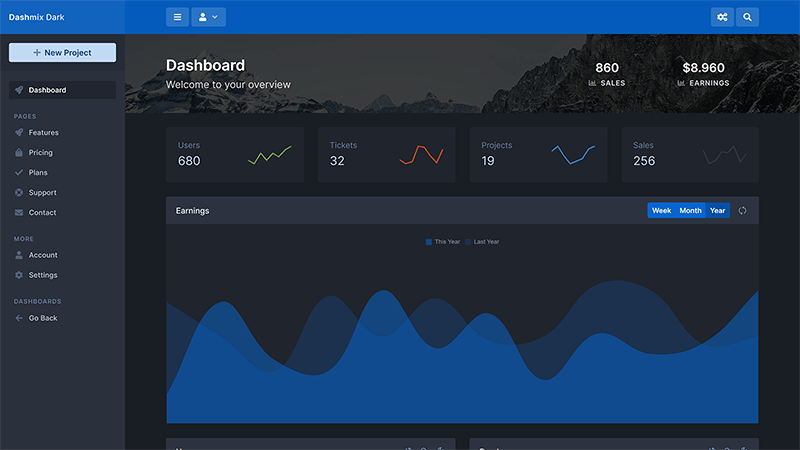Click the Plans checkmark icon
Viewport: 800px width, 450px height.
pyautogui.click(x=19, y=172)
